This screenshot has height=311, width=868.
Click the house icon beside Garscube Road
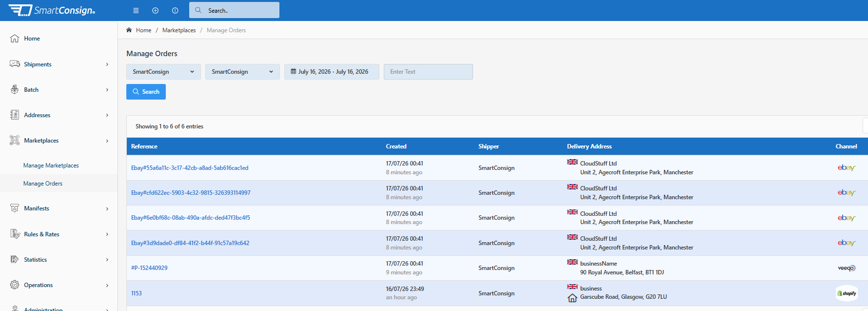tap(572, 298)
